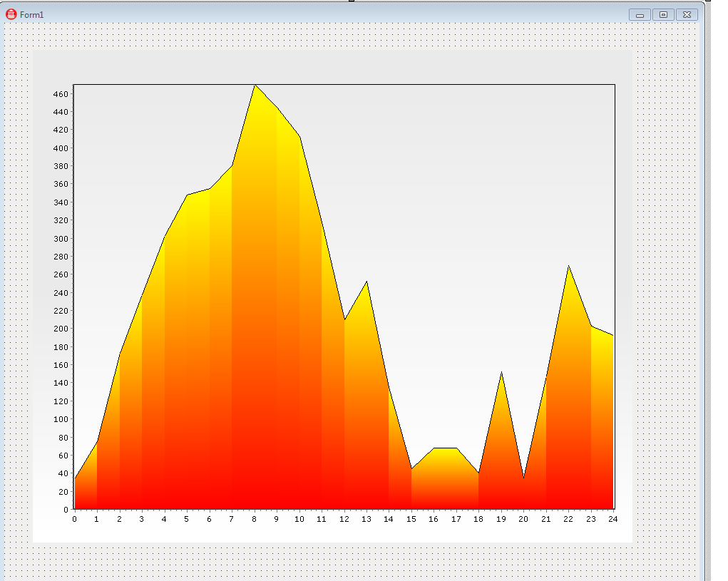Click y-axis label 300

click(x=61, y=239)
